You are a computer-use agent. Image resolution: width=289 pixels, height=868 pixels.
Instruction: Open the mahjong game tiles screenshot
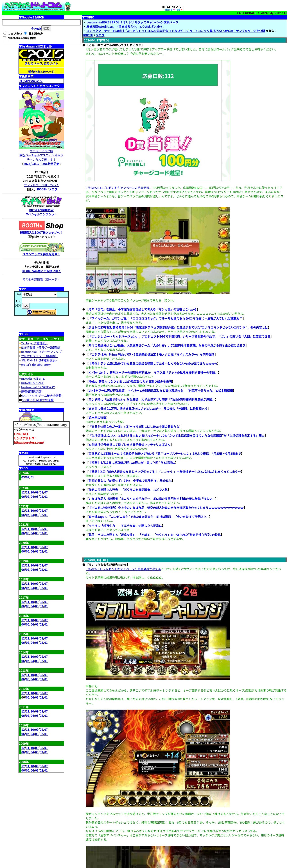158,250
